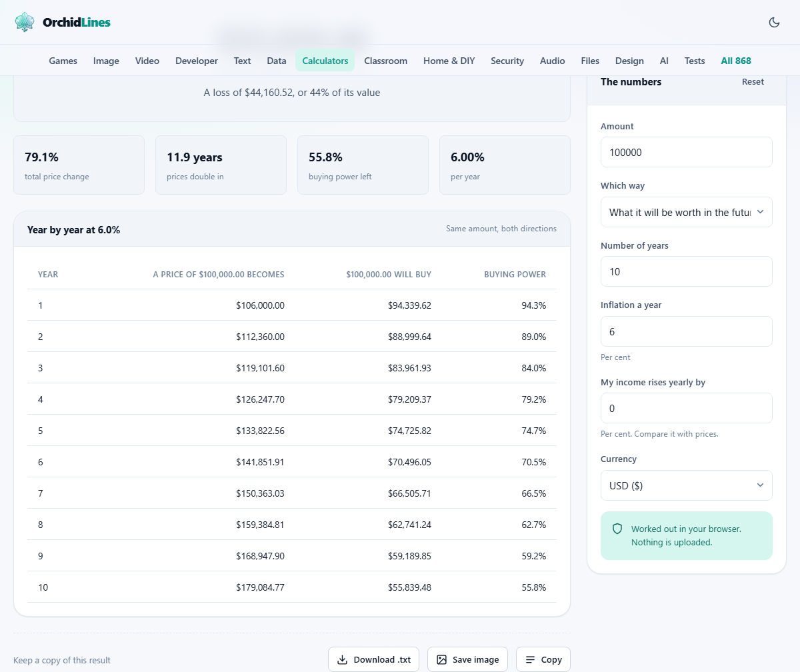Screen dimensions: 800x672
Task: Click the Amount input field
Action: pos(687,152)
